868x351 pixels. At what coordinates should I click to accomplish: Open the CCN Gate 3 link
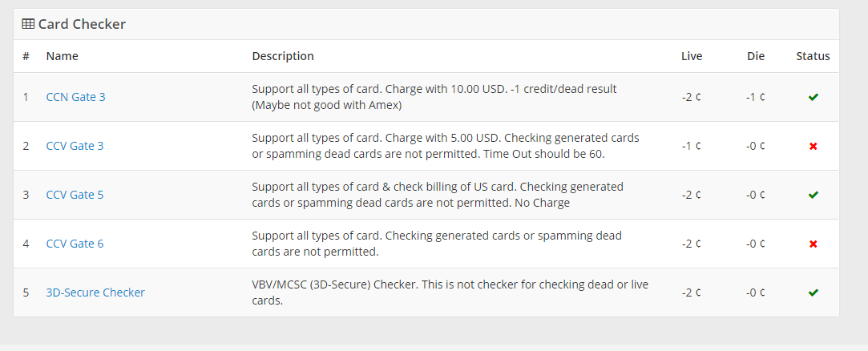75,97
